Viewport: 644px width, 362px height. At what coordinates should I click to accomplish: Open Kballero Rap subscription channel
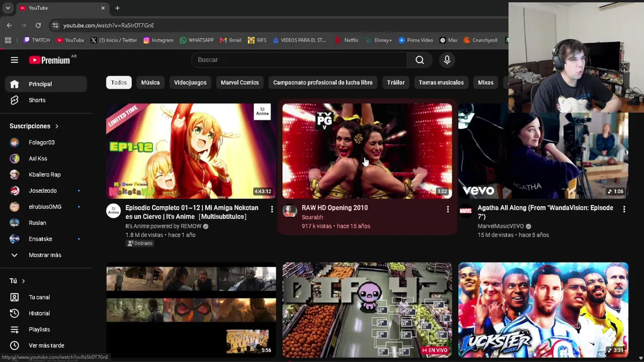coord(45,174)
